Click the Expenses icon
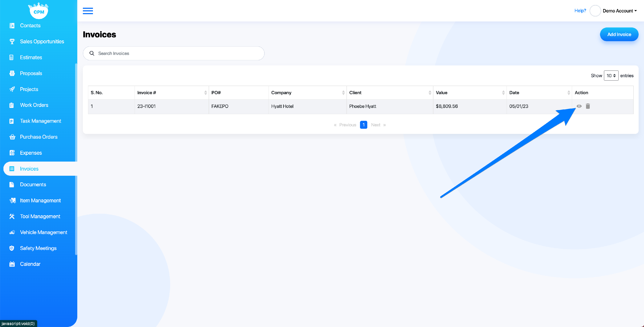Screen dimensions: 644x327 pos(12,153)
